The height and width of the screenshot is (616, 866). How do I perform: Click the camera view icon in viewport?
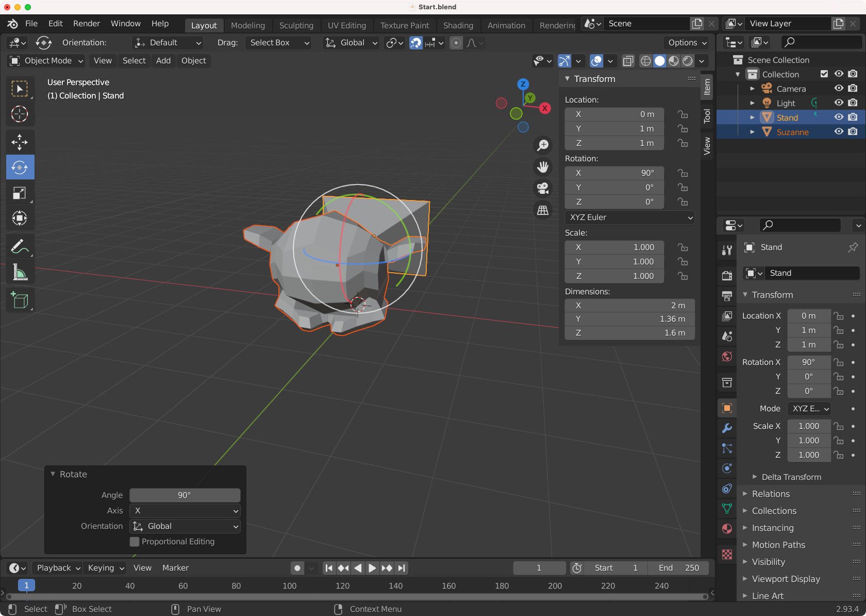tap(543, 189)
